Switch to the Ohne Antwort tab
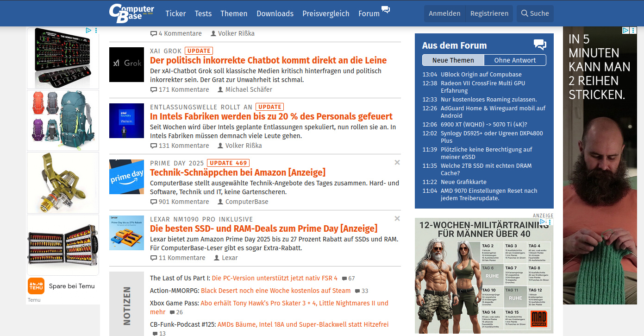Image resolution: width=644 pixels, height=336 pixels. [x=515, y=60]
